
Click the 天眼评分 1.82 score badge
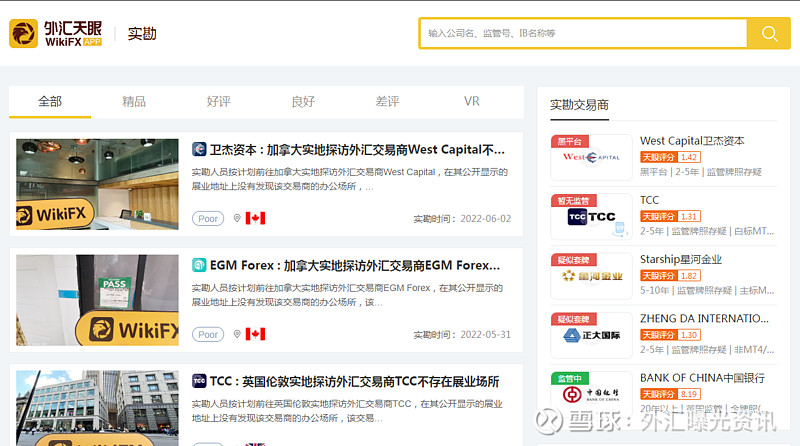pos(670,276)
